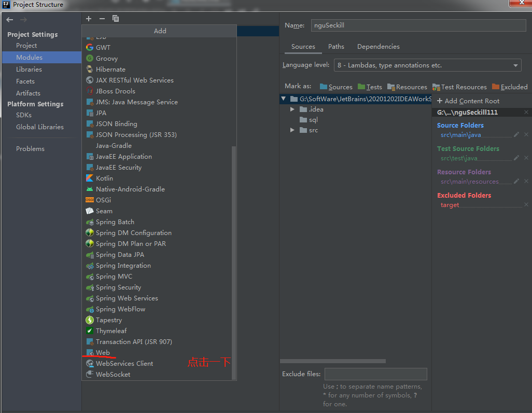Viewport: 532px width, 413px height.
Task: Click the JPA entry
Action: click(x=159, y=113)
